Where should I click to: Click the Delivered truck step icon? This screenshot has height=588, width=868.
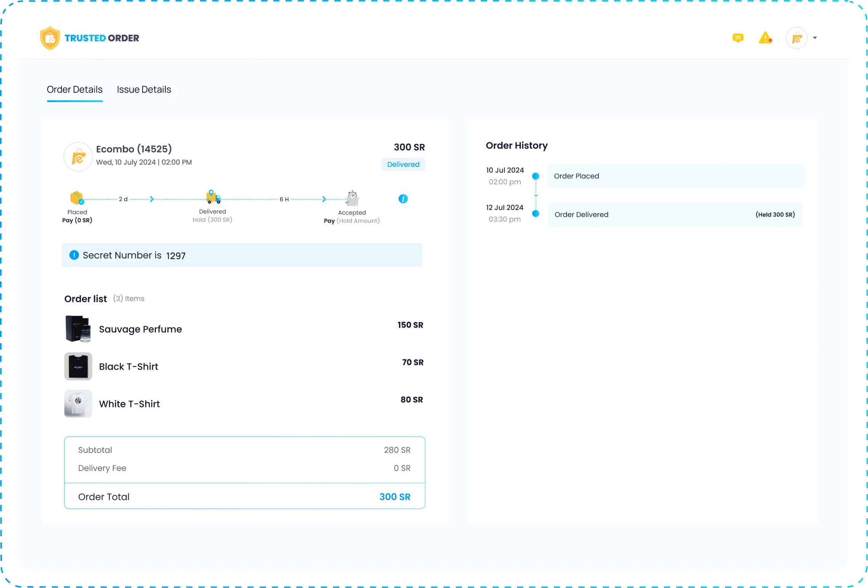(x=213, y=197)
